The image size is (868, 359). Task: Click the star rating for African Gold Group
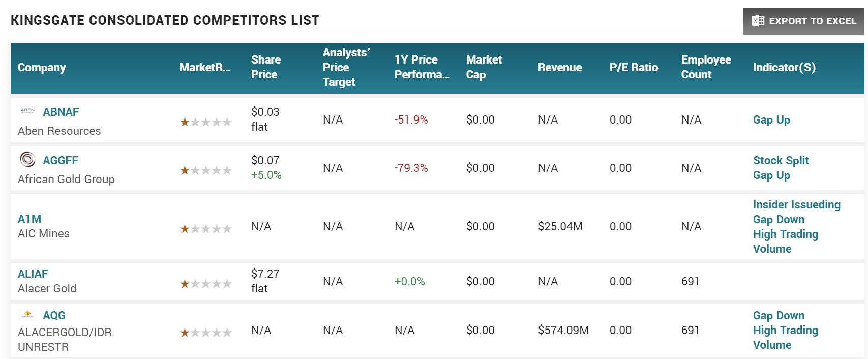point(206,170)
